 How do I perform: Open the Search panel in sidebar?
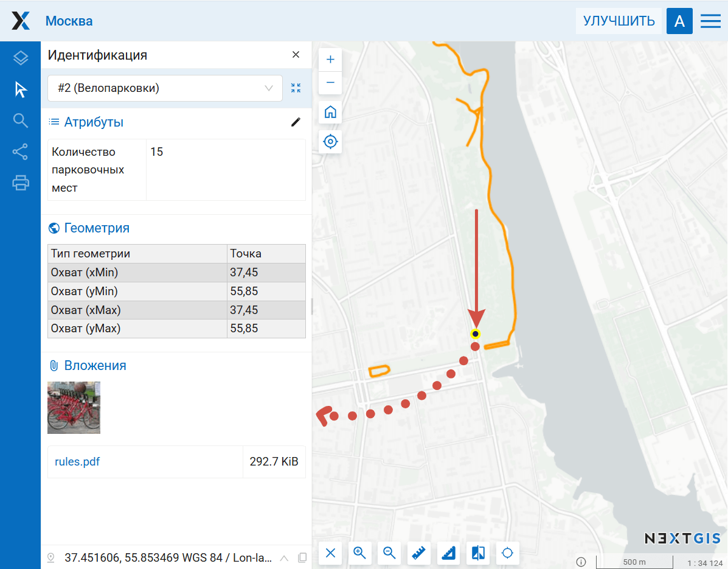click(x=21, y=120)
